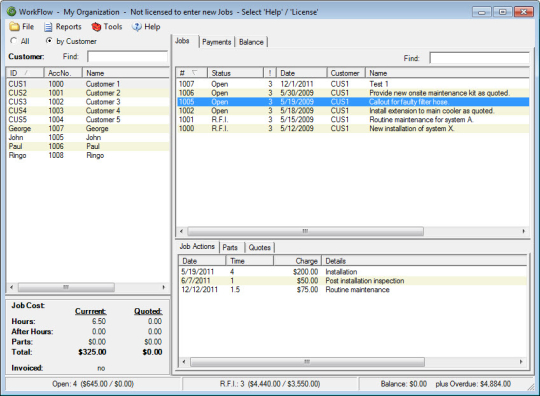The height and width of the screenshot is (396, 540).
Task: Select the All radio button
Action: [13, 41]
